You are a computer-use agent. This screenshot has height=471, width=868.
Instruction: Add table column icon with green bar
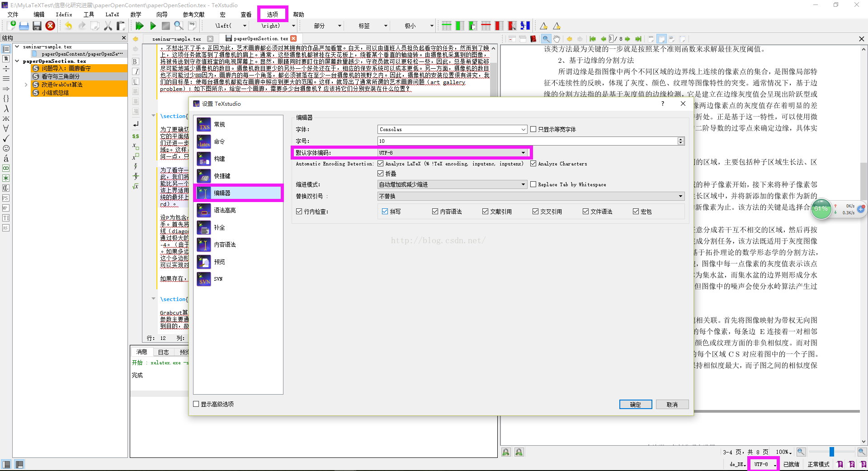click(x=460, y=26)
